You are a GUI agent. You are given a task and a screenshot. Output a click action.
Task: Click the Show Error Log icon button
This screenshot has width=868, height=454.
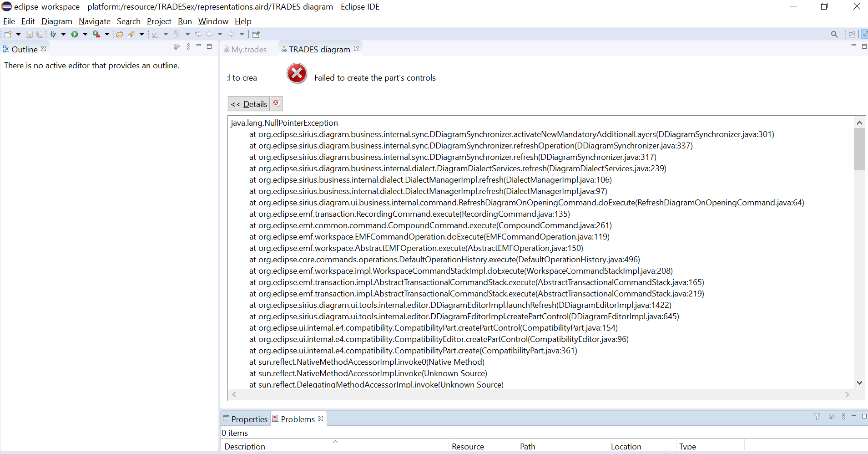click(x=277, y=103)
